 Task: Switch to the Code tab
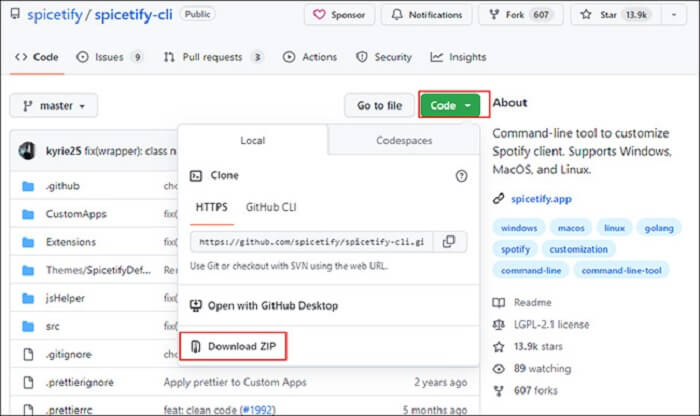tap(37, 57)
